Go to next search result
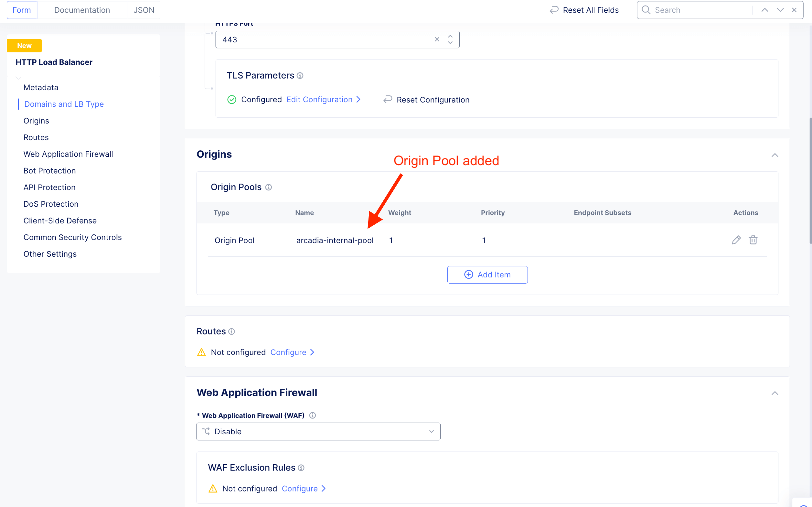The image size is (812, 507). pos(780,10)
